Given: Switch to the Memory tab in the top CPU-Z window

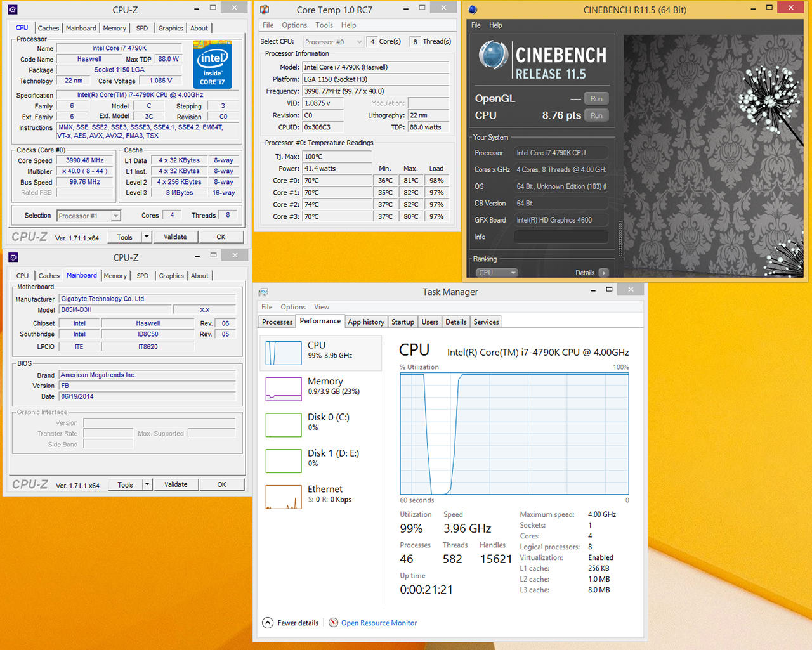Looking at the screenshot, I should click(x=115, y=28).
